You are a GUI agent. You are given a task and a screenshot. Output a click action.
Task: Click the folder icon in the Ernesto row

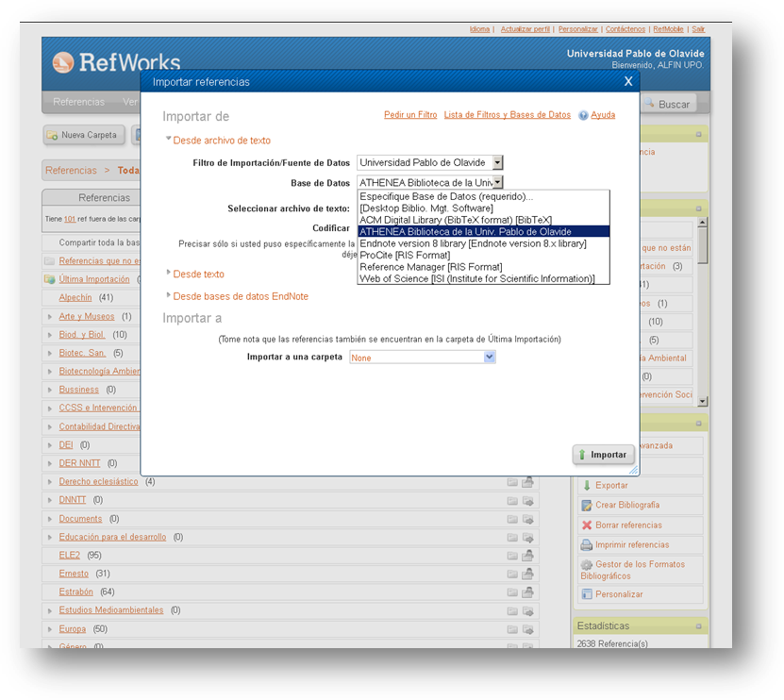coord(512,574)
